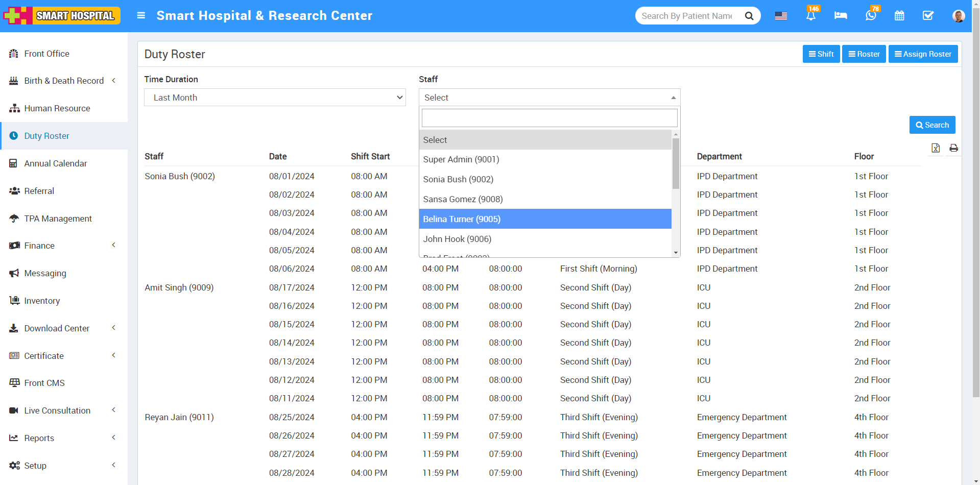
Task: Print the duty roster list
Action: [x=954, y=148]
